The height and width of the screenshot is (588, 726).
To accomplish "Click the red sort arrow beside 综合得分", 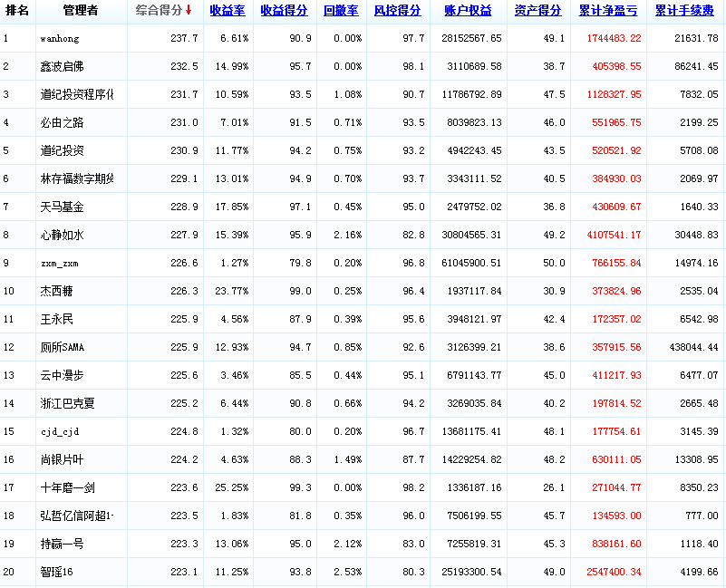I will click(x=189, y=10).
